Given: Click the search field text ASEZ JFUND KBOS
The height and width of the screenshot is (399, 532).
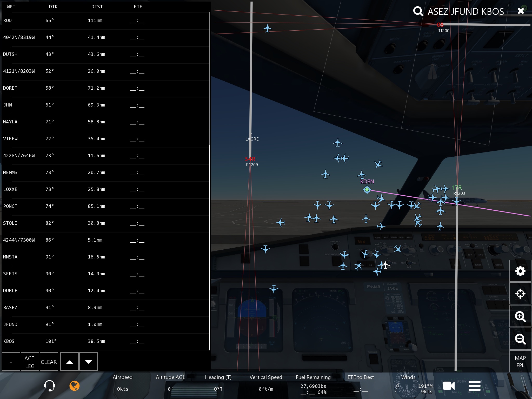Looking at the screenshot, I should (x=465, y=12).
